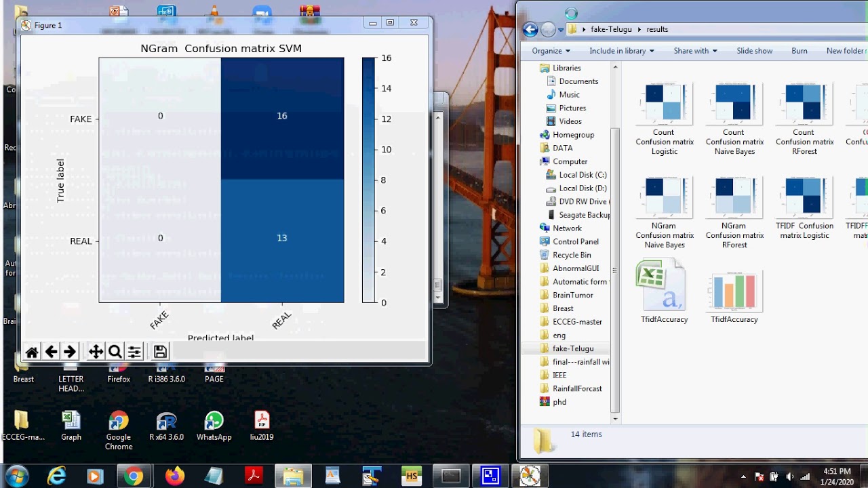The height and width of the screenshot is (488, 868).
Task: Open Google Chrome desktop shortcut
Action: 119,430
